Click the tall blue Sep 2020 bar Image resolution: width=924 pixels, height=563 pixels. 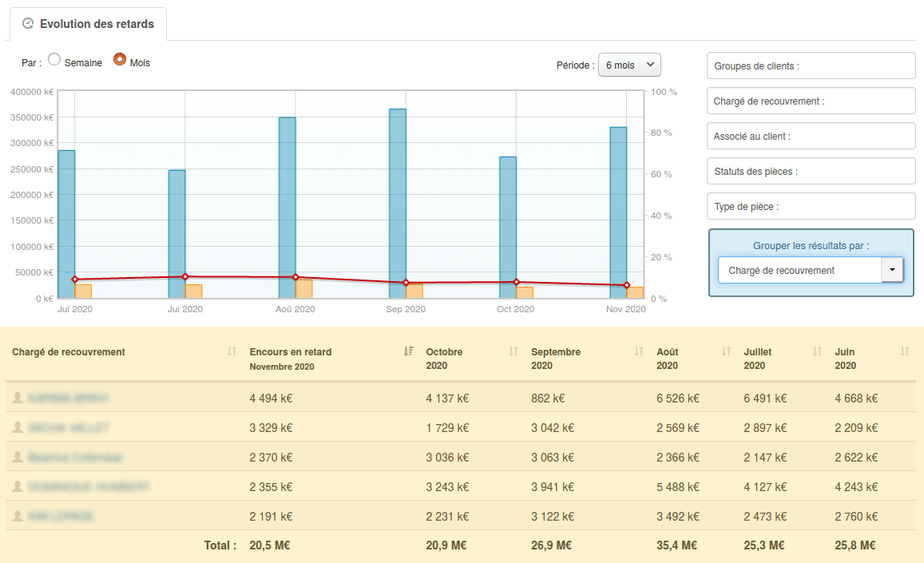[398, 200]
